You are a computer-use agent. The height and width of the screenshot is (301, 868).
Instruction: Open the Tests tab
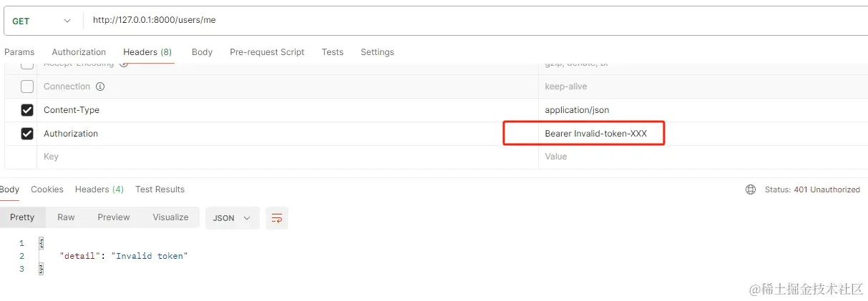click(x=333, y=52)
